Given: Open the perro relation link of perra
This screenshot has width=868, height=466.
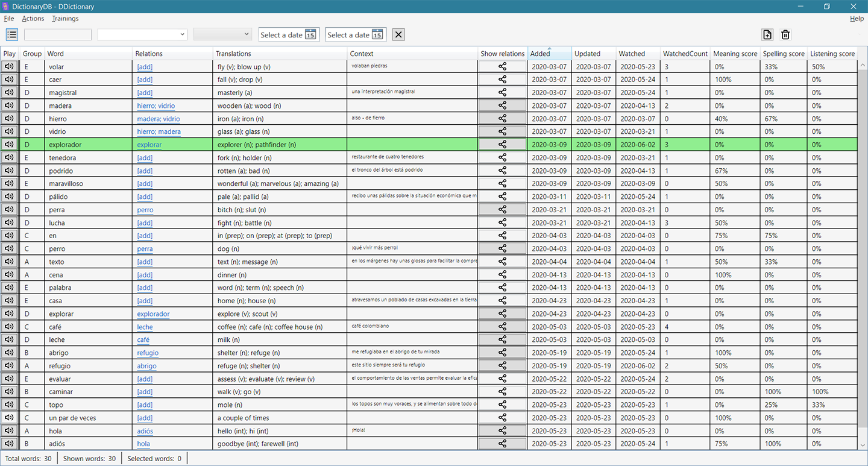Looking at the screenshot, I should 145,210.
